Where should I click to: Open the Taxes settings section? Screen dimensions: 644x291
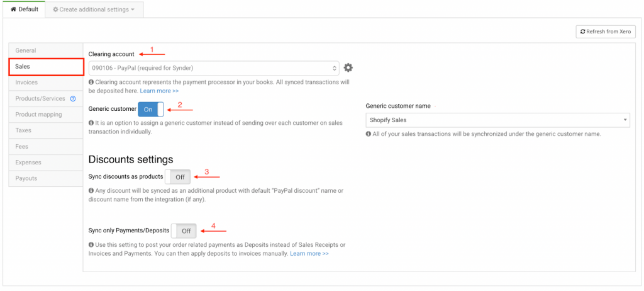[24, 130]
